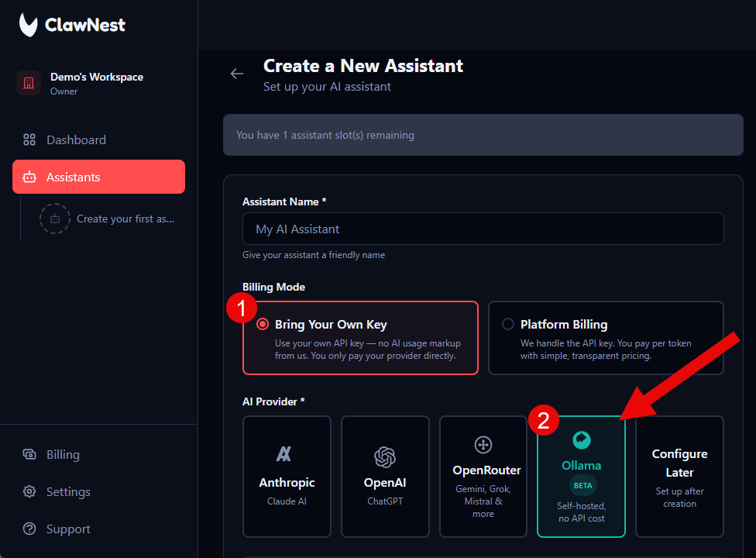Click the Ollama BETA badge
Image resolution: width=756 pixels, height=558 pixels.
click(581, 485)
